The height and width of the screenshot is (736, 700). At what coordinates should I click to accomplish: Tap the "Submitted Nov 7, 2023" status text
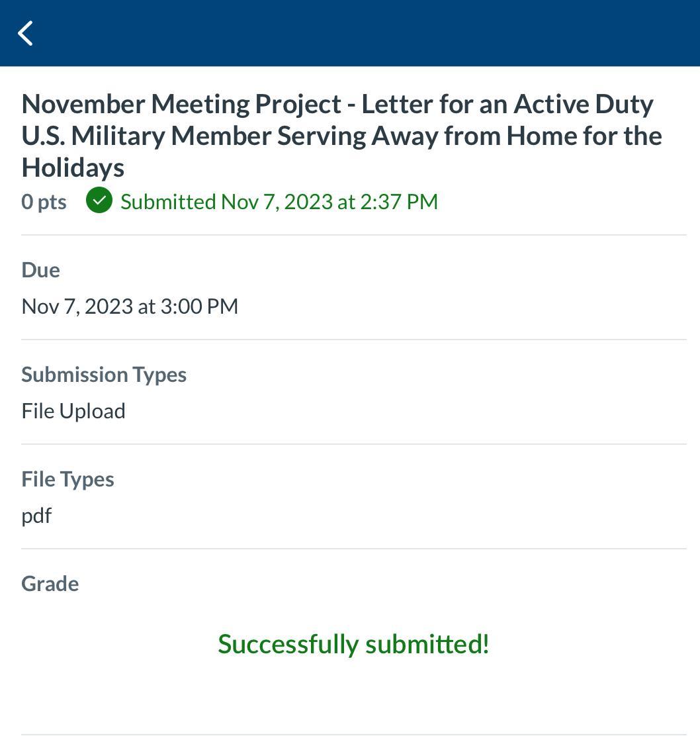[x=279, y=201]
